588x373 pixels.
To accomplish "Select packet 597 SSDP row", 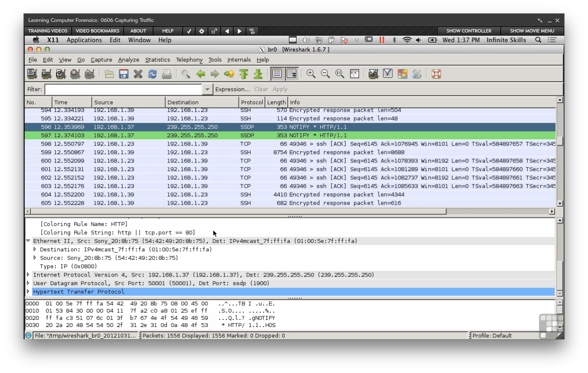I will 290,135.
